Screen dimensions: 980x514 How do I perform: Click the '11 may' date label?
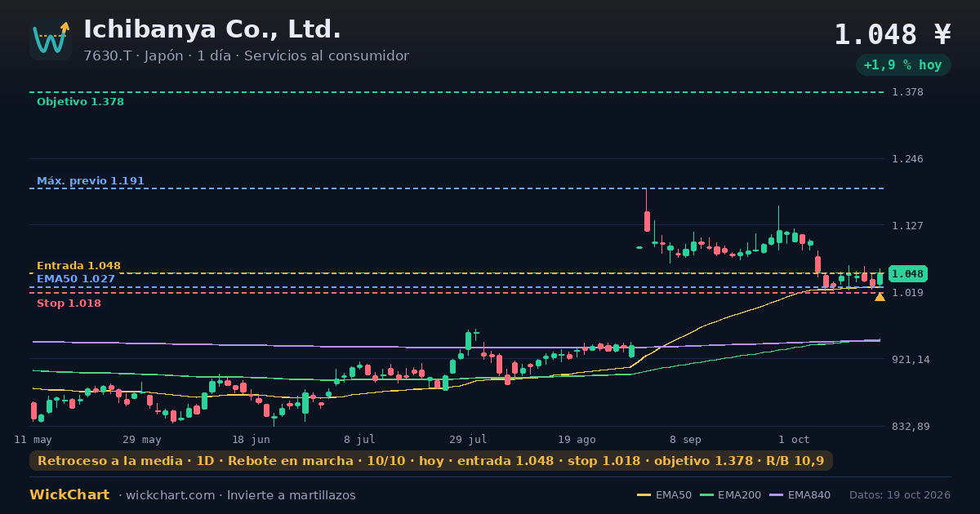[x=33, y=439]
